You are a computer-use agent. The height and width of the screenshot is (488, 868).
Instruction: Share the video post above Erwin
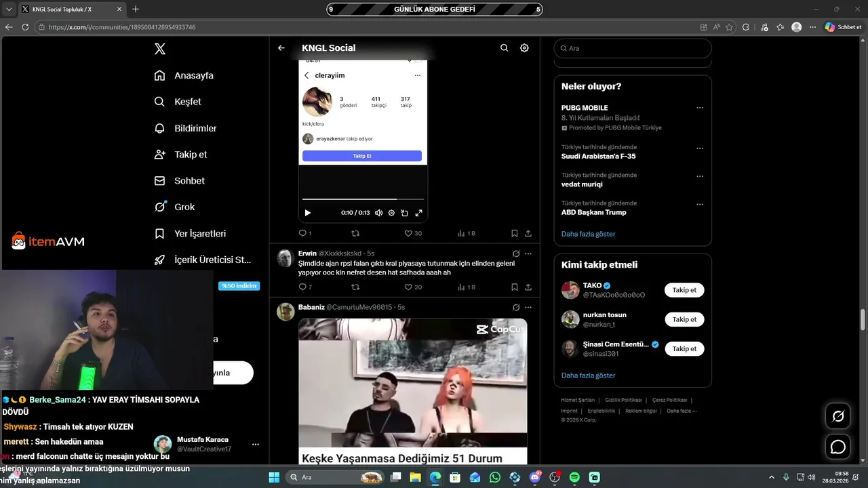pos(528,233)
